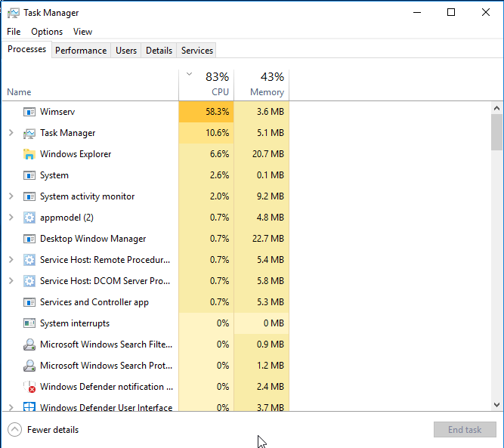Screen dimensions: 504x448
Task: Click the 10.6% CPU value
Action: coord(218,133)
